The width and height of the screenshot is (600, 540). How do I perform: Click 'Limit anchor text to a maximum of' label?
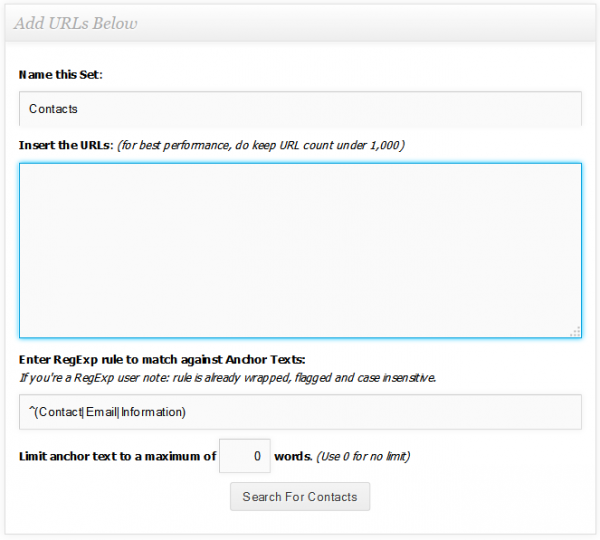pyautogui.click(x=117, y=457)
